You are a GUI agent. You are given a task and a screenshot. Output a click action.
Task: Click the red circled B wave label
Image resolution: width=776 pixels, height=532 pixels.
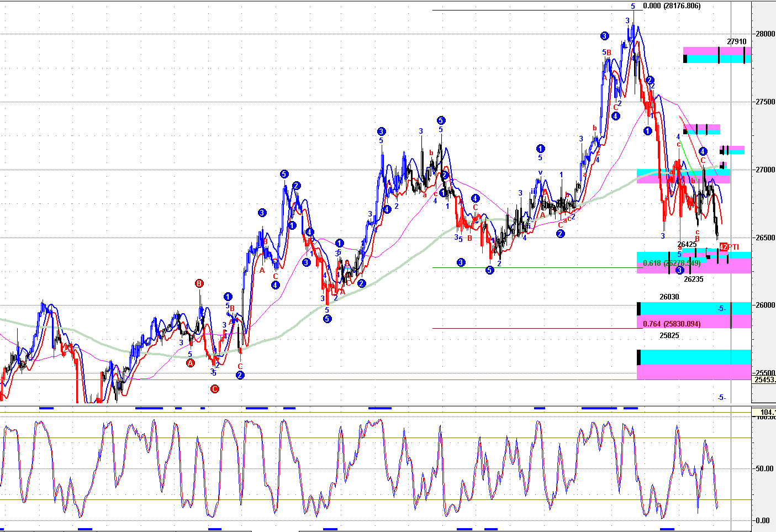pos(199,283)
